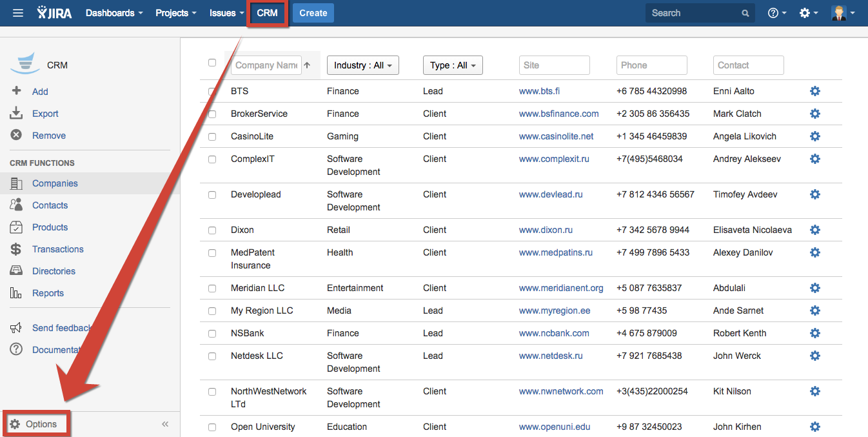Open the gear menu for Dixon row
Viewport: 868px width, 437px height.
click(814, 230)
